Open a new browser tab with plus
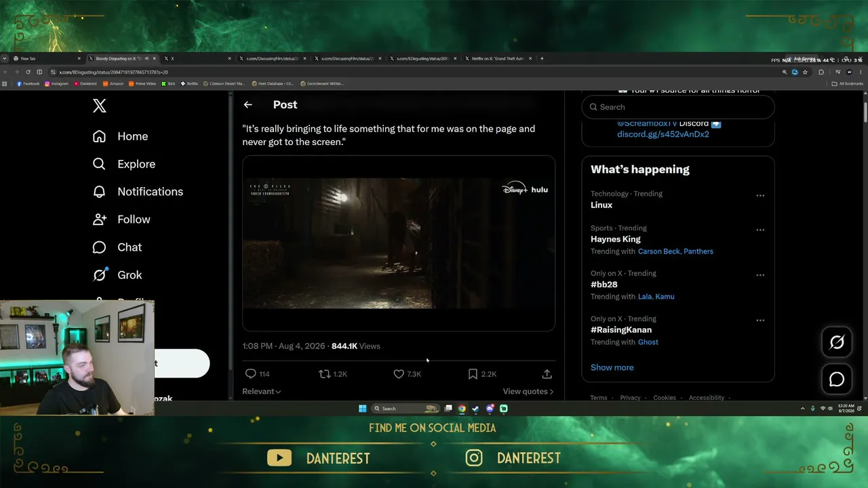 click(542, 58)
